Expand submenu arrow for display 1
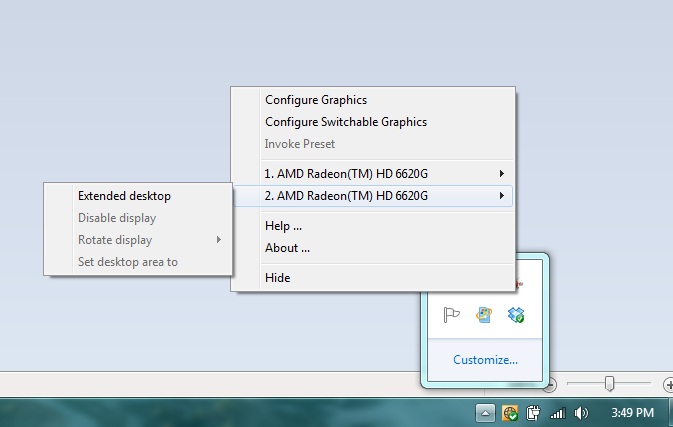This screenshot has height=427, width=673. (501, 174)
